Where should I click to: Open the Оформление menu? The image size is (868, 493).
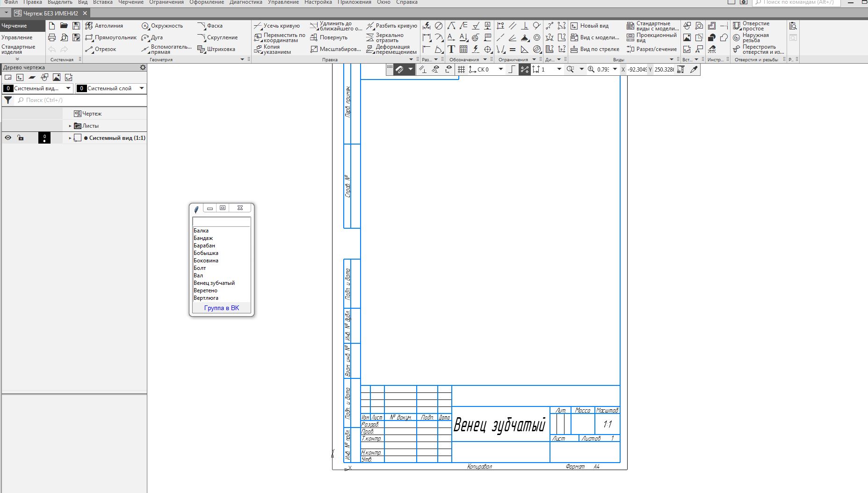point(207,2)
